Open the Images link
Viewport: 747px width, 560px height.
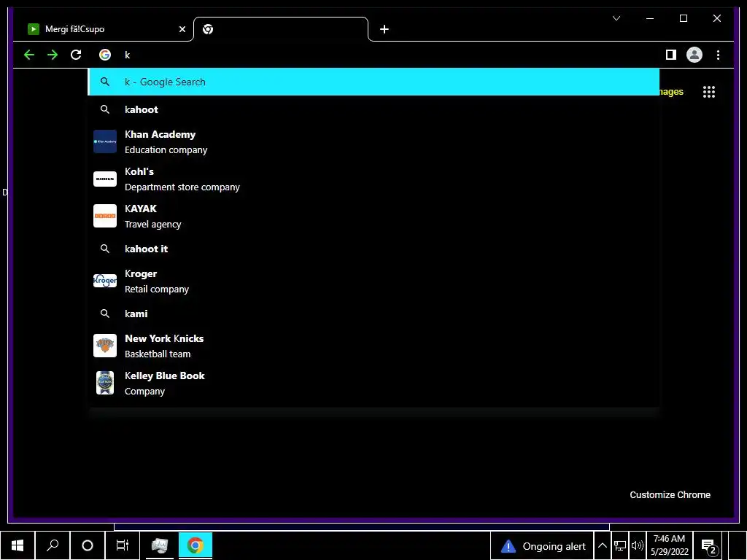(x=671, y=91)
